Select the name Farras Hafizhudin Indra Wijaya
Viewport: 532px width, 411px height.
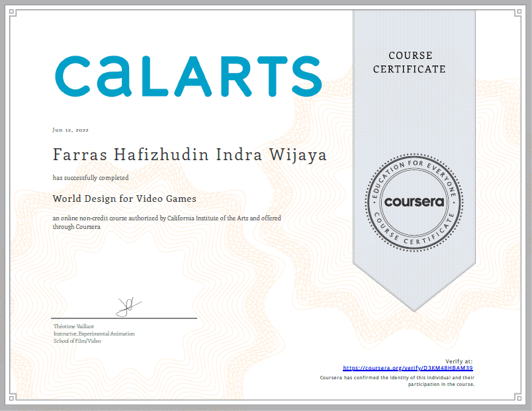(190, 155)
